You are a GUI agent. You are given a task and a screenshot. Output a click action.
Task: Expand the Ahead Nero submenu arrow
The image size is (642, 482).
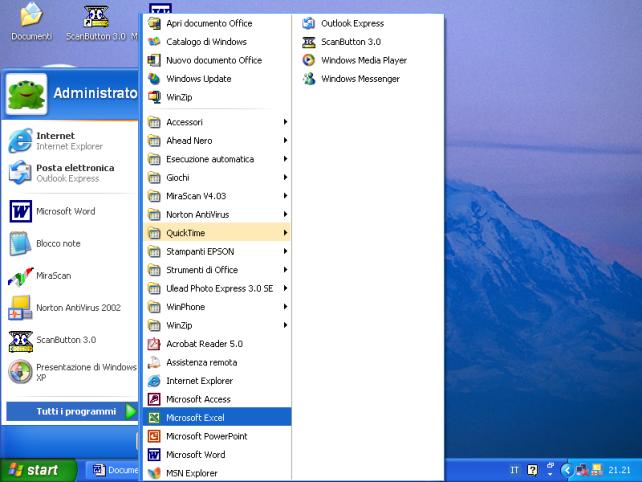(x=285, y=140)
